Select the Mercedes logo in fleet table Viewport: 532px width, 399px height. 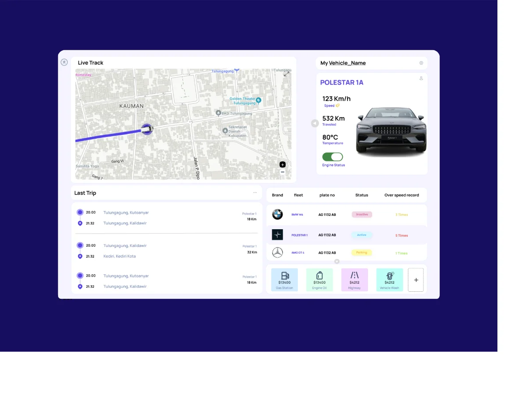click(x=278, y=253)
